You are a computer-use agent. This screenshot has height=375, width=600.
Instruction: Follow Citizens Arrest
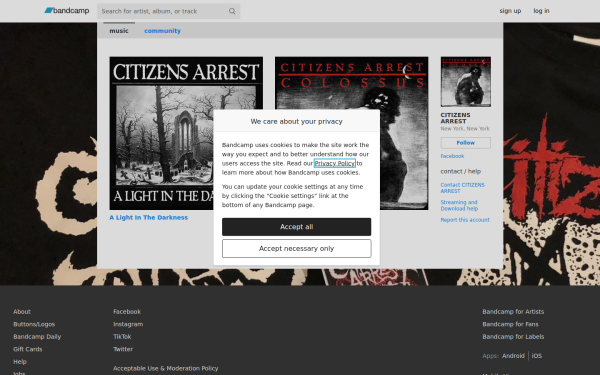click(466, 143)
